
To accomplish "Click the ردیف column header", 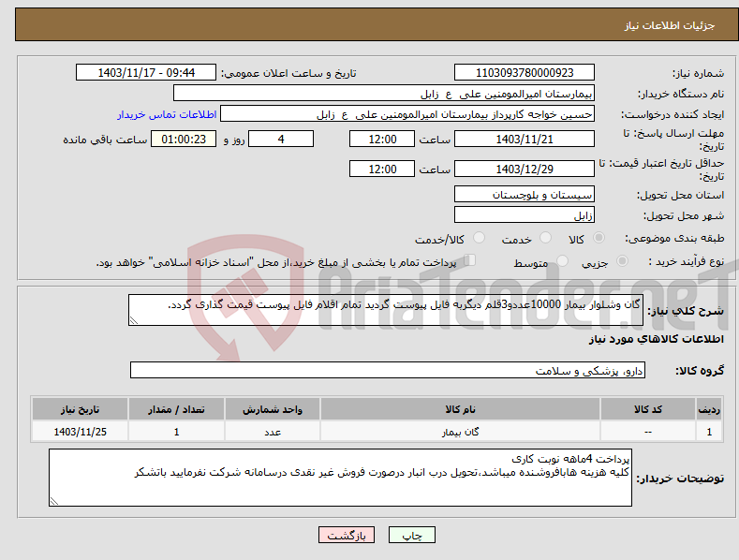I will 709,409.
